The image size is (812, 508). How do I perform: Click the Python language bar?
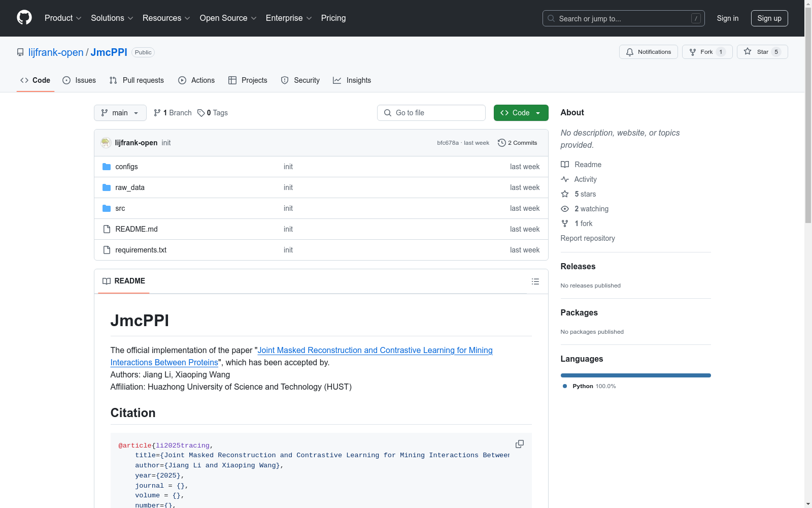click(636, 375)
